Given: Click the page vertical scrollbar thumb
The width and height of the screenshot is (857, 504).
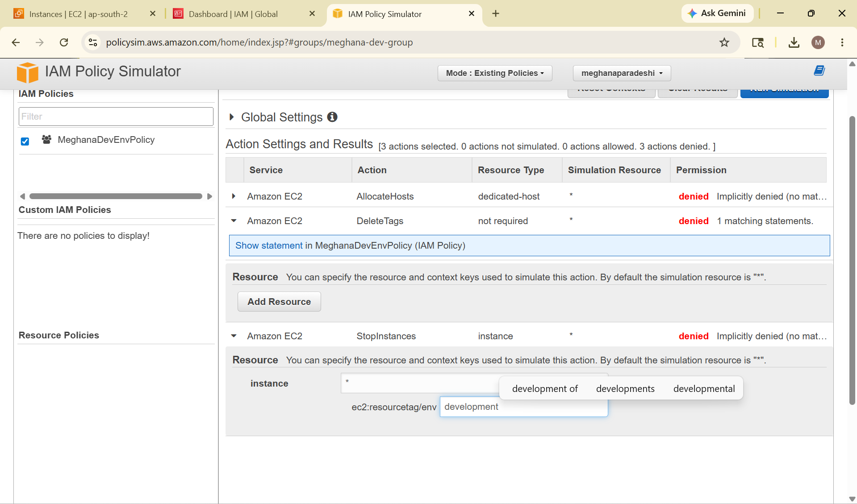Looking at the screenshot, I should pos(852,260).
